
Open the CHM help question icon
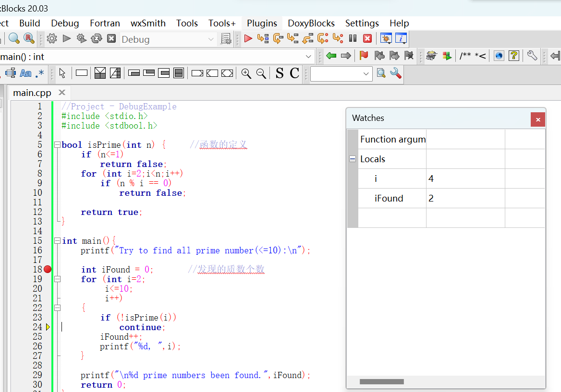(514, 55)
